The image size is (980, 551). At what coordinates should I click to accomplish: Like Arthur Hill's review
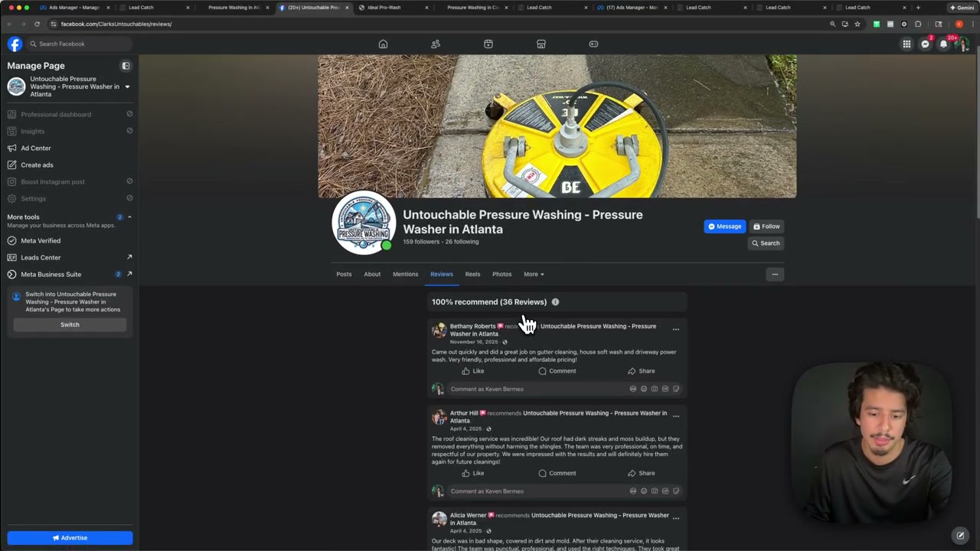[x=472, y=473]
